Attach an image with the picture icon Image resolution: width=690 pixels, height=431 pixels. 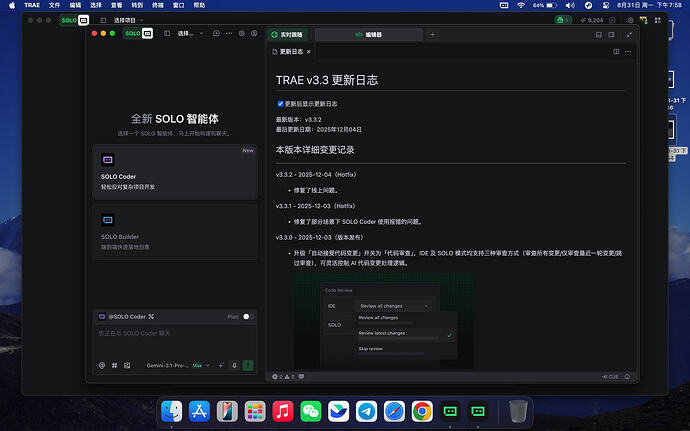(127, 365)
